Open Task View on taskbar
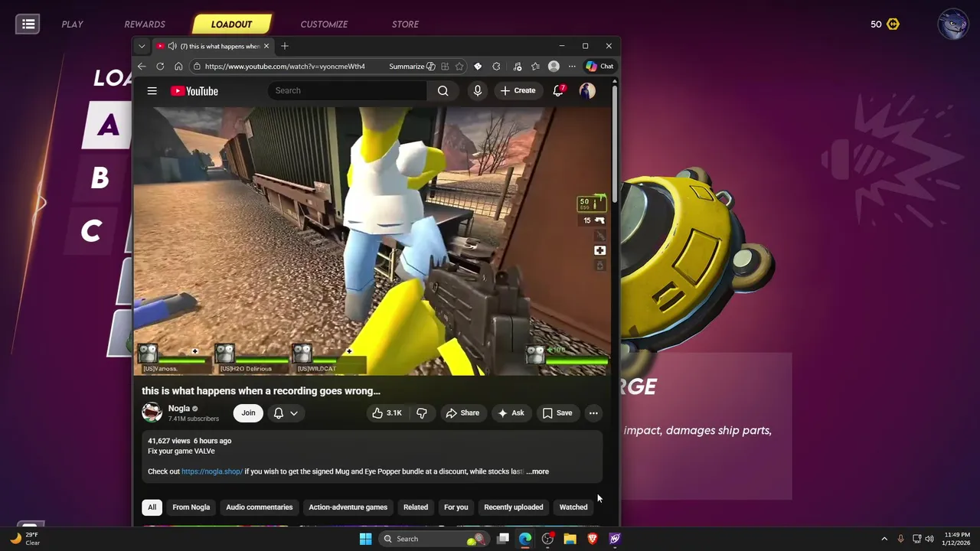The height and width of the screenshot is (551, 980). [503, 539]
